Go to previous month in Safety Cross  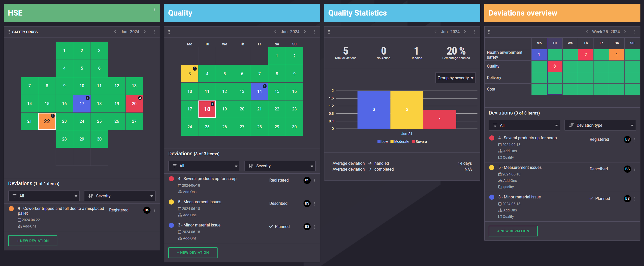[x=115, y=32]
